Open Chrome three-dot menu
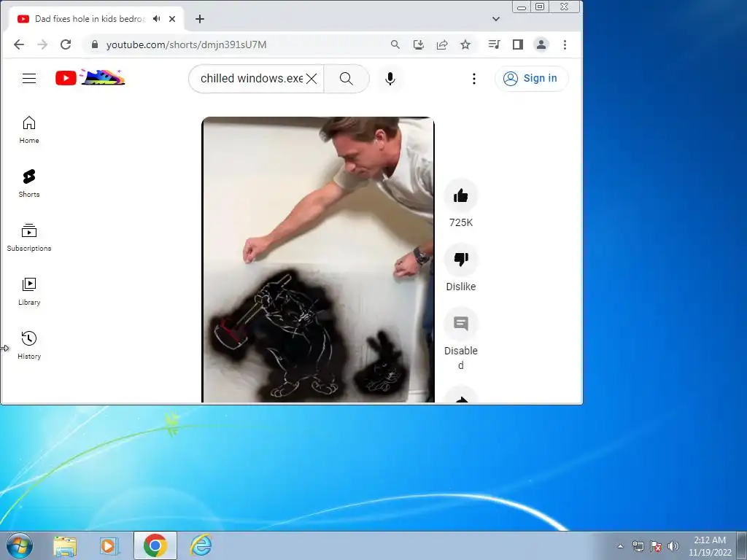747x560 pixels. pyautogui.click(x=565, y=44)
